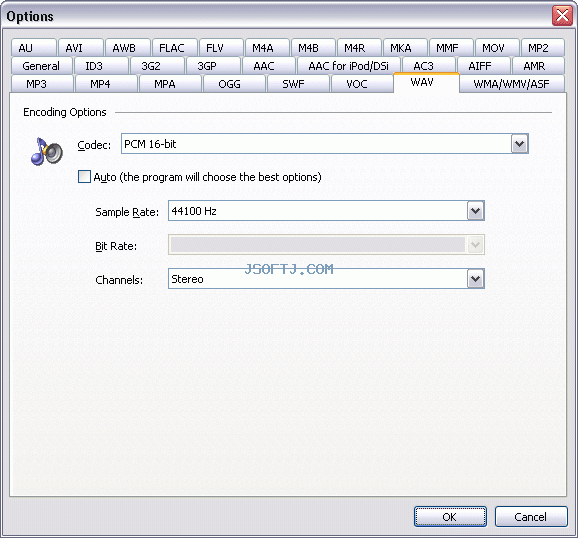Switch to the WMA/WMV/ASF tab

pos(512,84)
